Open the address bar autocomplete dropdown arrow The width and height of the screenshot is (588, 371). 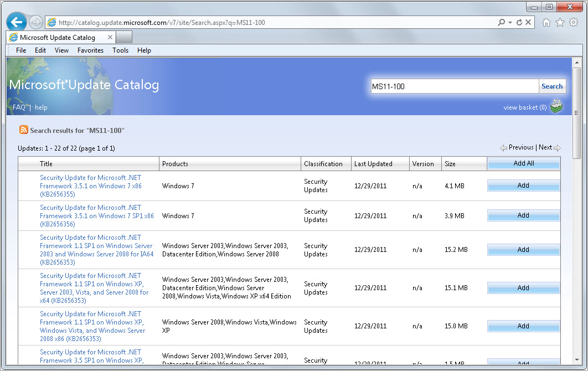pos(510,23)
